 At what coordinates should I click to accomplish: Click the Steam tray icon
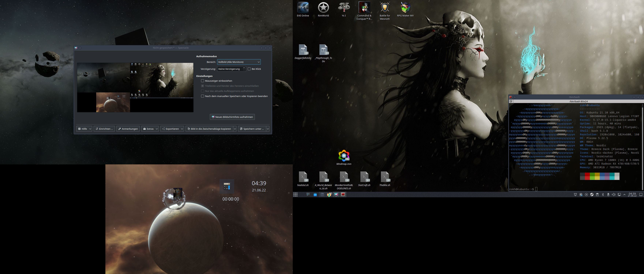point(592,195)
